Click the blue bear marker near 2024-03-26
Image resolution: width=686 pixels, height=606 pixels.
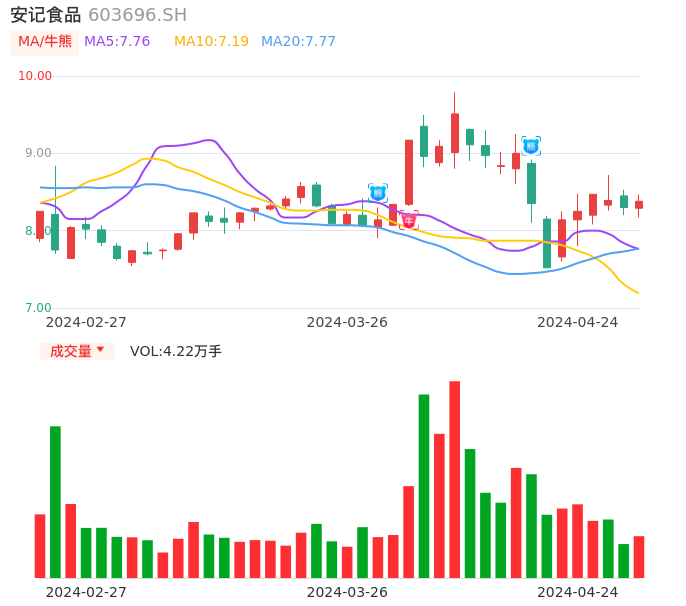click(x=377, y=192)
